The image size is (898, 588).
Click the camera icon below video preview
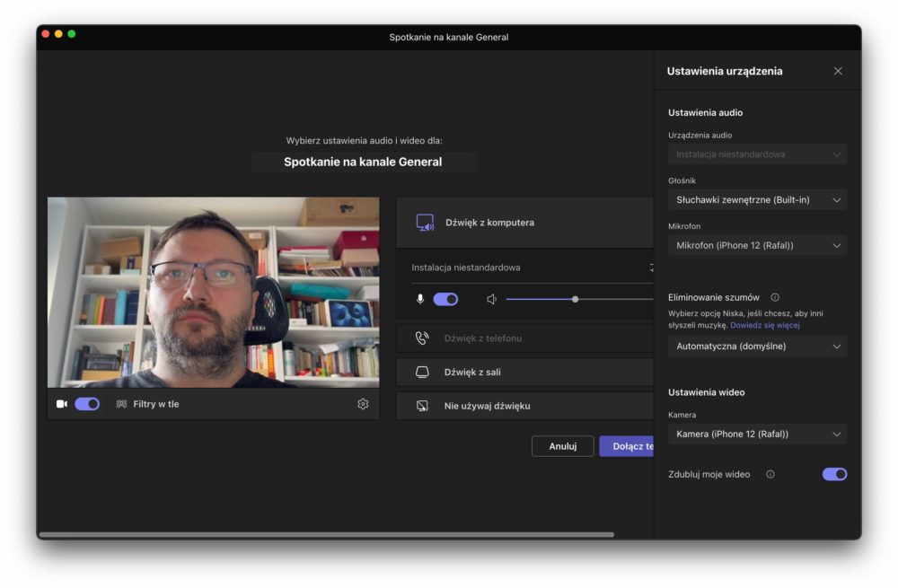(x=62, y=404)
